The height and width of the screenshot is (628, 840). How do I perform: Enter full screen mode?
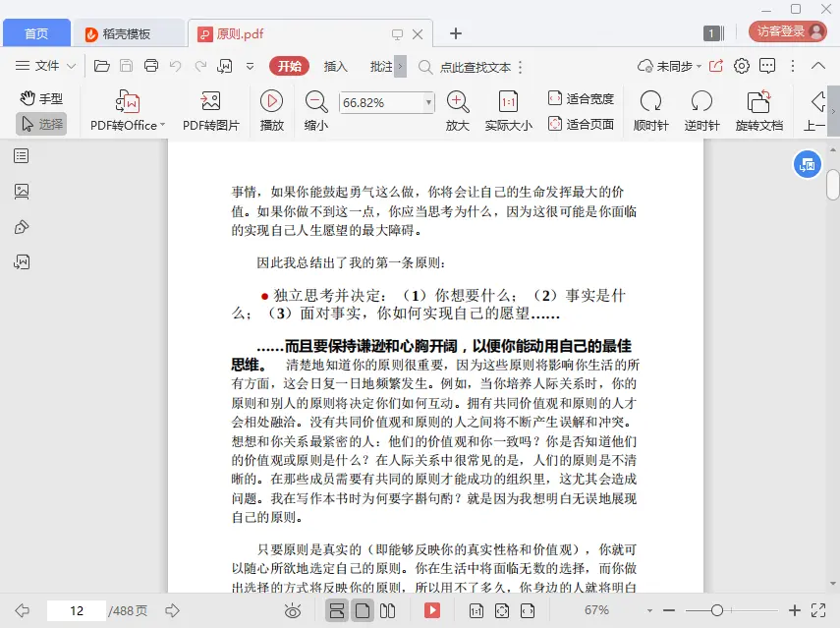818,610
